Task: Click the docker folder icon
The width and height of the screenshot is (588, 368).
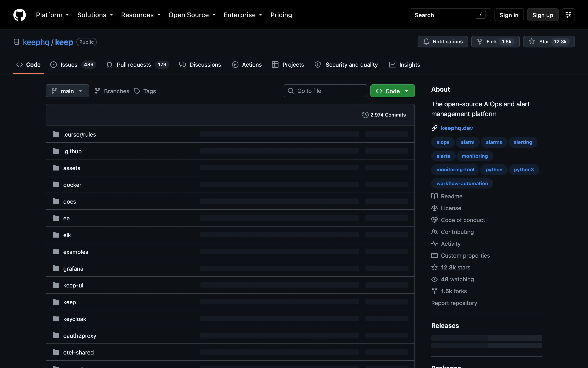Action: 56,185
